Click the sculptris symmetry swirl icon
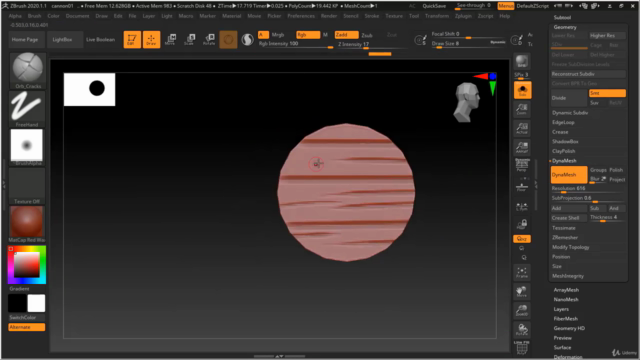 click(x=247, y=40)
